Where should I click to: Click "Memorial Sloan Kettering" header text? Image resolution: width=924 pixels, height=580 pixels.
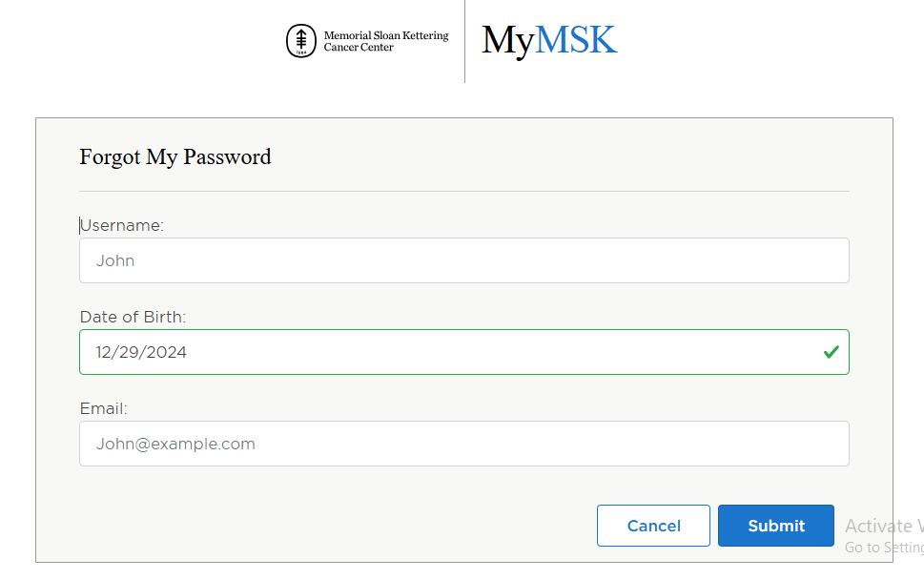tap(386, 35)
